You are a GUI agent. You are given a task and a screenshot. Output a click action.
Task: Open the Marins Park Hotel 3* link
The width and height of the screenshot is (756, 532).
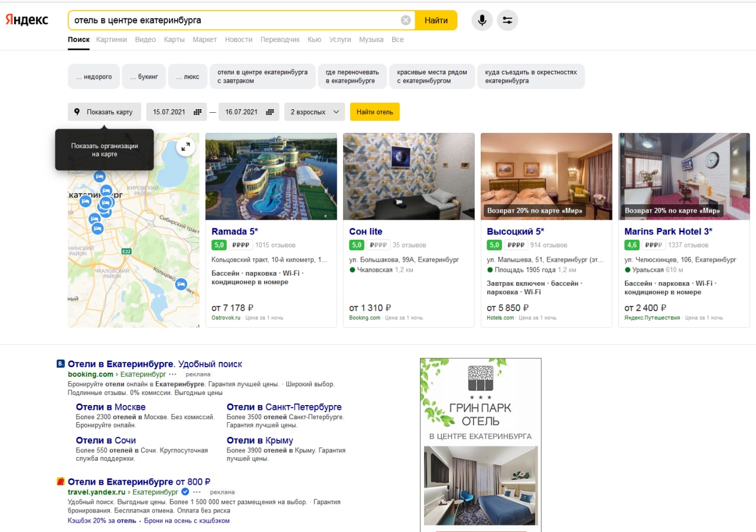coord(668,231)
